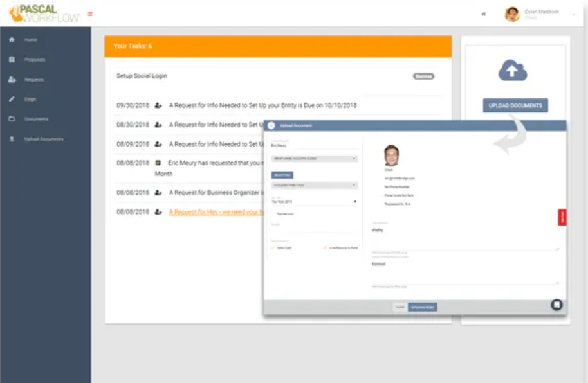This screenshot has height=383, width=588.
Task: Click the Select File button in dialog
Action: tap(282, 175)
